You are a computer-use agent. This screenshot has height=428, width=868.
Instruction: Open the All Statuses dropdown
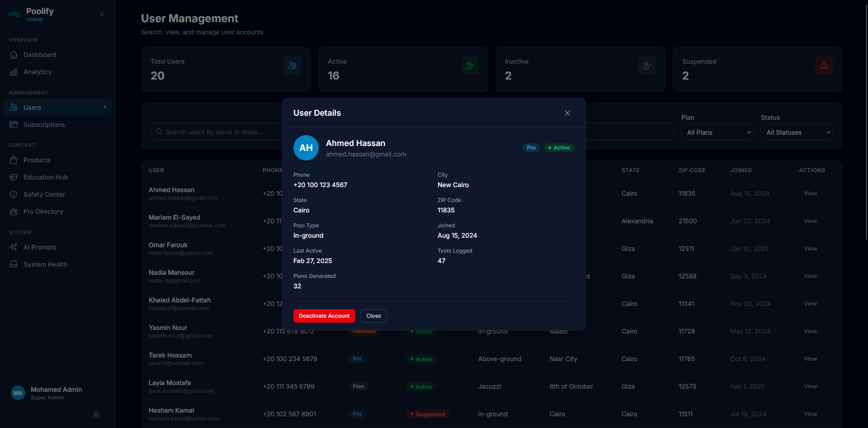click(797, 132)
